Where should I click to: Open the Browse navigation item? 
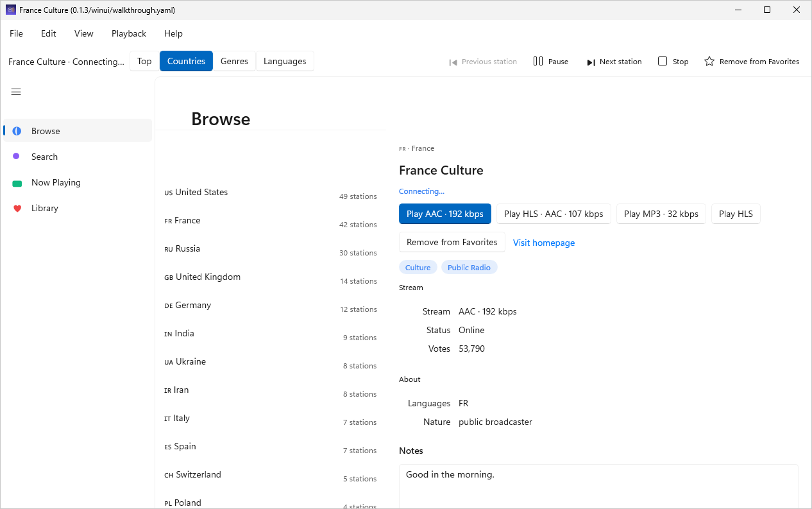point(78,130)
